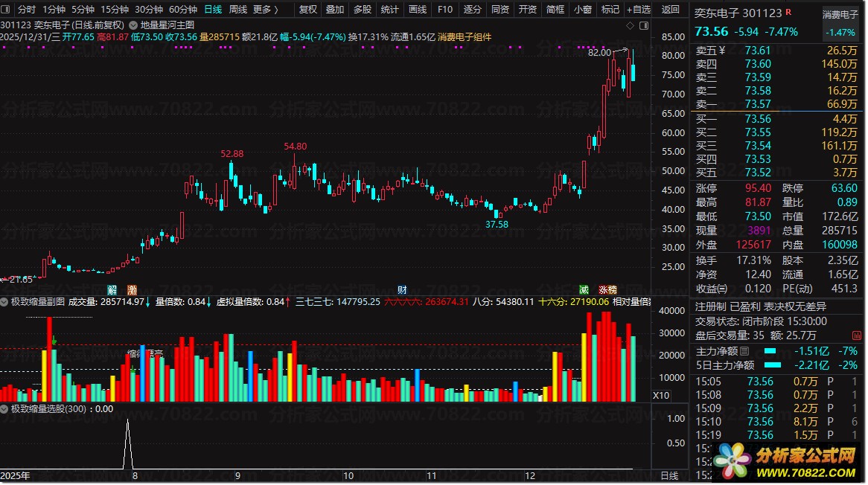Toggle the side panel icon beside the diamond
The width and height of the screenshot is (868, 485).
pos(644,25)
